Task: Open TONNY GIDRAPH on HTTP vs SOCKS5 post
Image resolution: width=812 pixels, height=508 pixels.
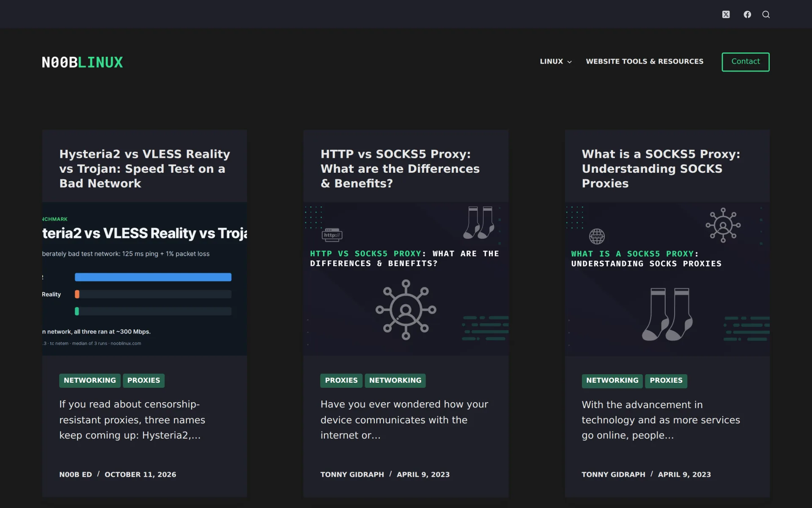Action: tap(352, 475)
